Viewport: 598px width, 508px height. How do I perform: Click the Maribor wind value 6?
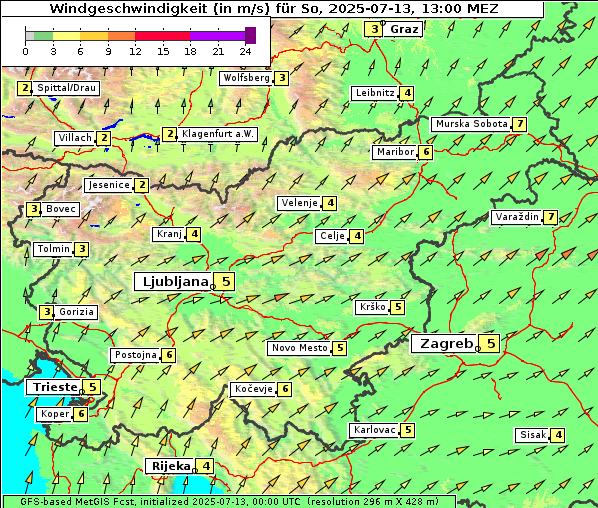426,152
